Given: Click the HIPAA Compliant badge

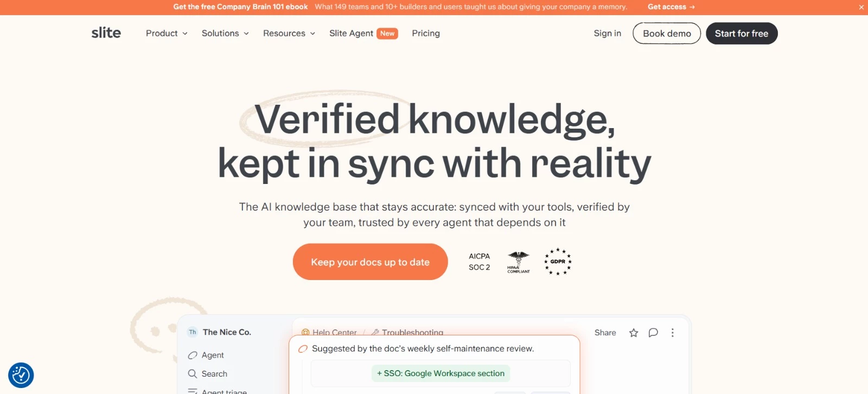Looking at the screenshot, I should pyautogui.click(x=519, y=262).
